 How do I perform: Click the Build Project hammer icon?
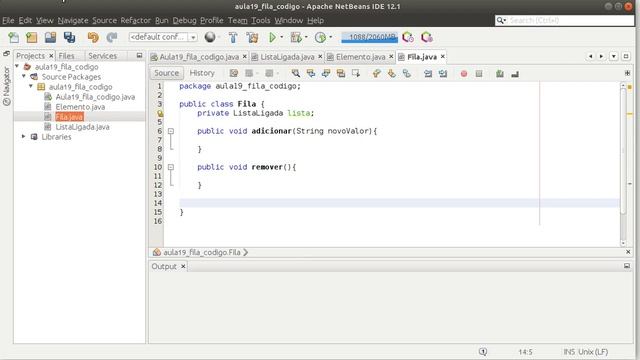pos(233,38)
